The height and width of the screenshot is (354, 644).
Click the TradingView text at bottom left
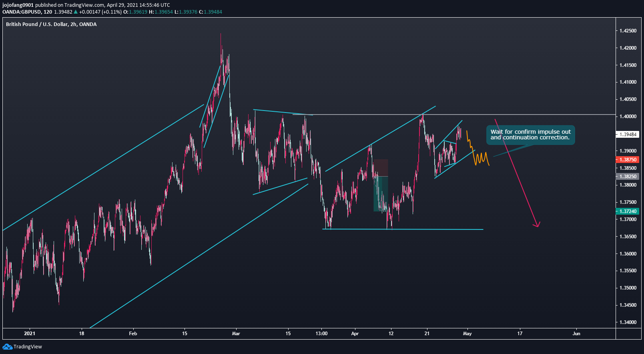pos(28,347)
